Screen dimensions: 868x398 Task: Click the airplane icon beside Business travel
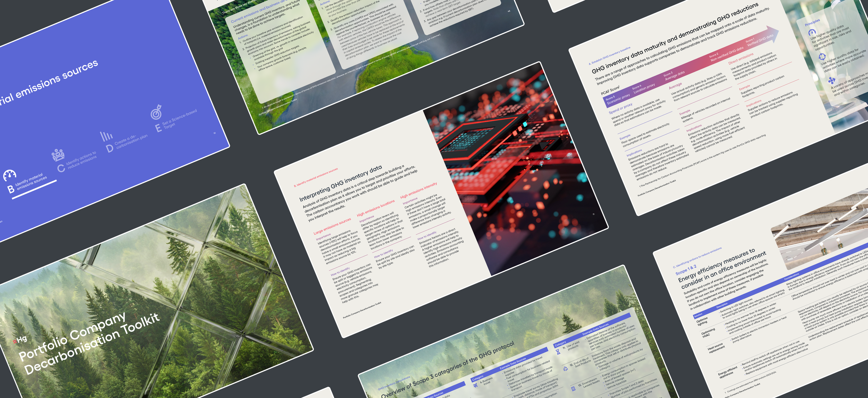[475, 385]
